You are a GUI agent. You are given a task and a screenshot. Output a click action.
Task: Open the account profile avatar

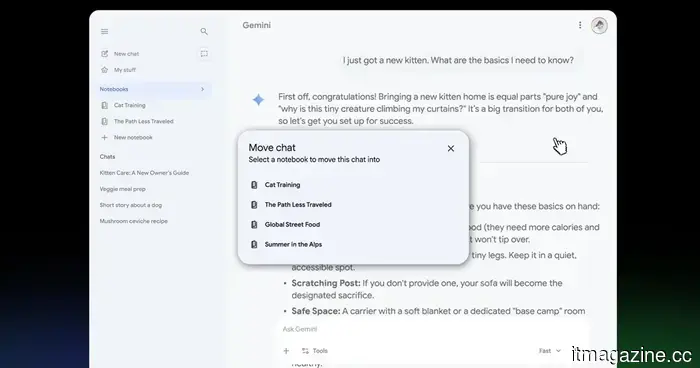point(599,25)
